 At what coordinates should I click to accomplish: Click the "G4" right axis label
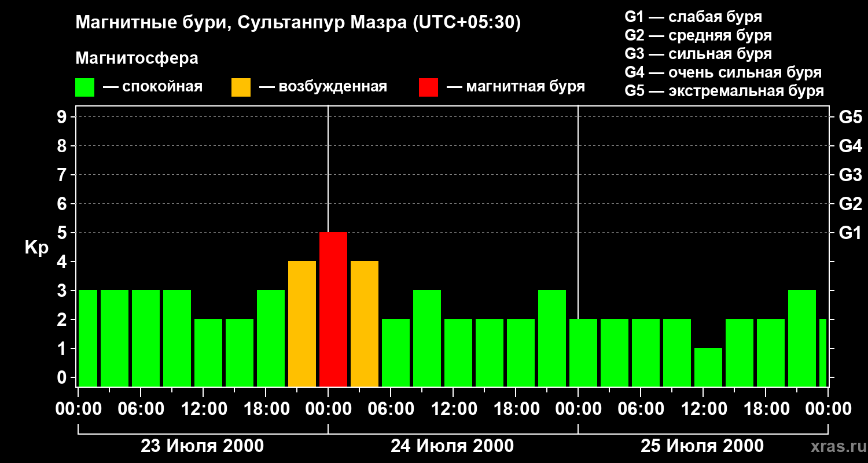[850, 146]
